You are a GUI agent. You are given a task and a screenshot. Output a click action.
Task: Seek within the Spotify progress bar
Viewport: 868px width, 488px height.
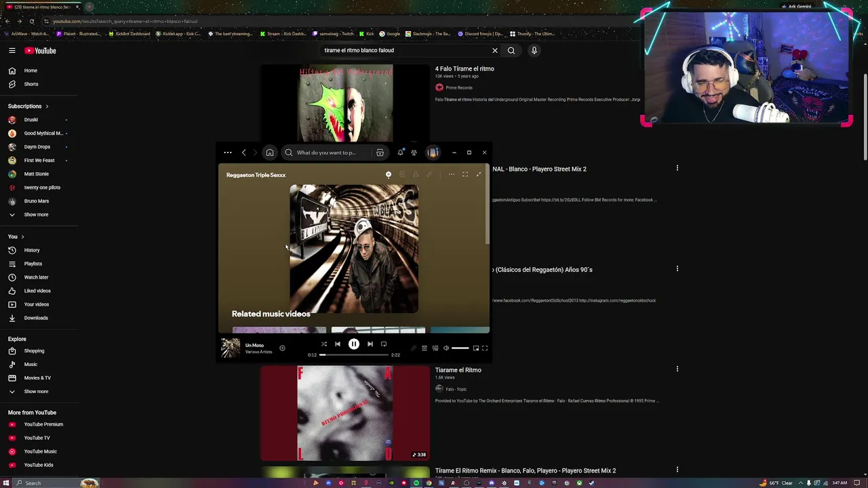click(354, 354)
